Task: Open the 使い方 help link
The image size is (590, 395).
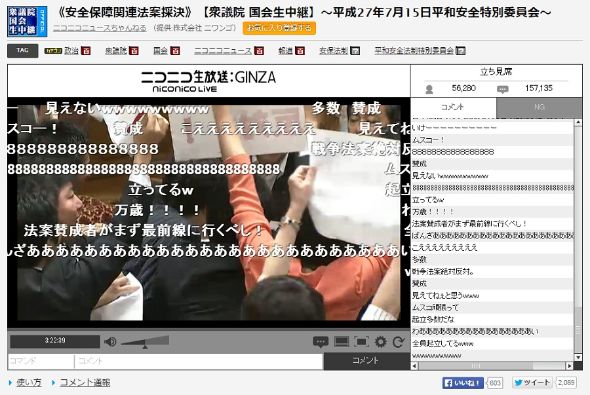Action: coord(29,383)
